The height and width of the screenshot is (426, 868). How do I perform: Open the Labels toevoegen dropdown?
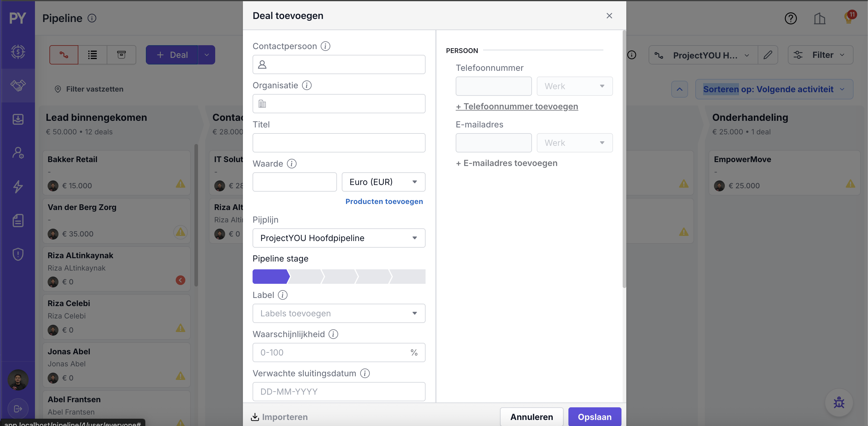[339, 314]
